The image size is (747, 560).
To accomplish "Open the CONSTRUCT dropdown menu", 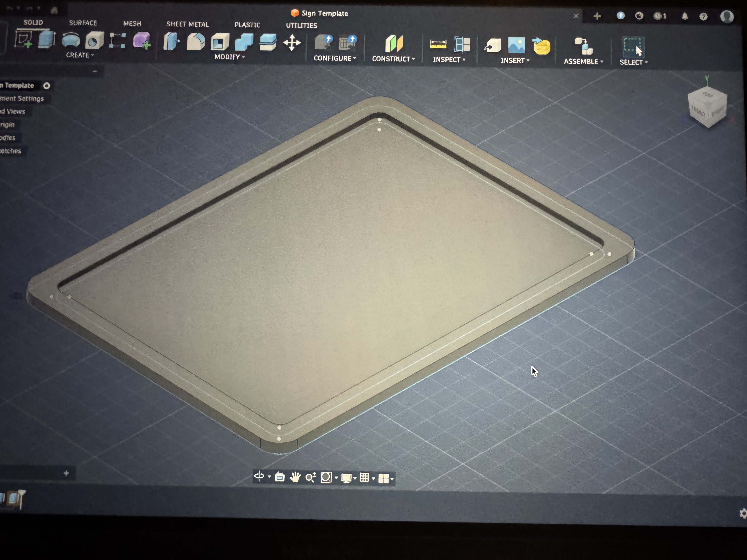I will point(394,59).
